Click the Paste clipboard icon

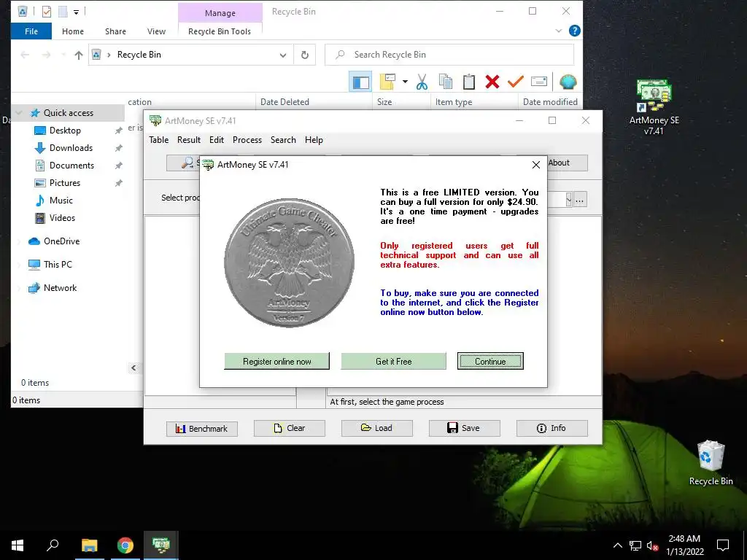point(469,82)
